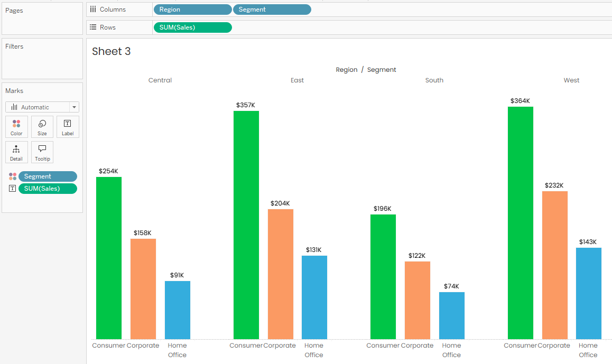Viewport: 612px width, 364px height.
Task: Click the Columns shelf icon
Action: [93, 10]
